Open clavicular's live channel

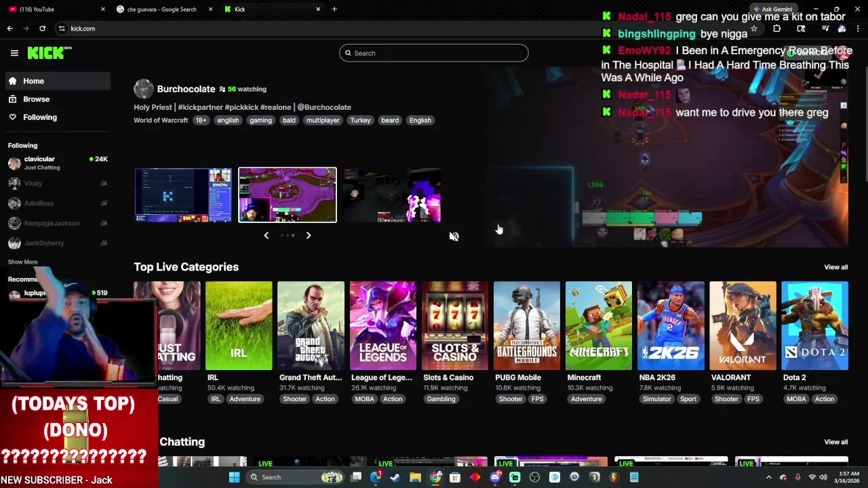coord(57,163)
